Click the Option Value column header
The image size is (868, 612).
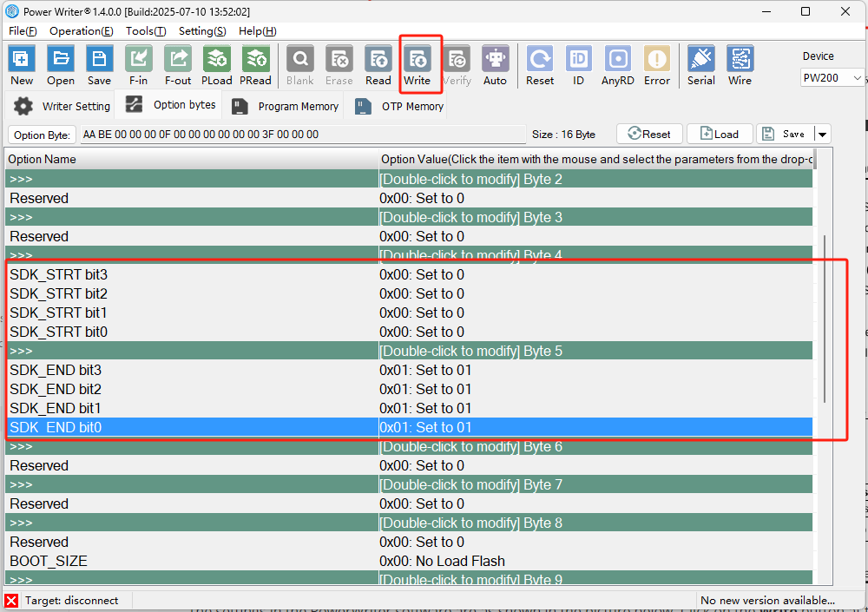click(x=595, y=160)
